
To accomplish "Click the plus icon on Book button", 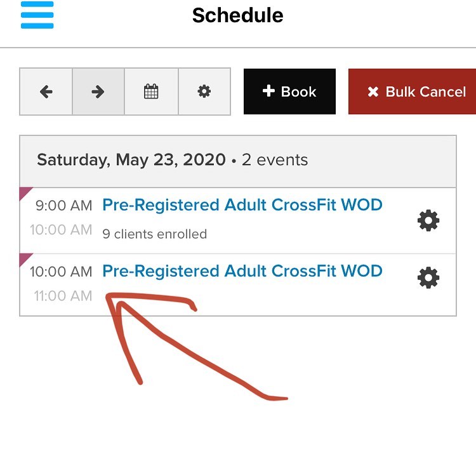I will pyautogui.click(x=268, y=91).
